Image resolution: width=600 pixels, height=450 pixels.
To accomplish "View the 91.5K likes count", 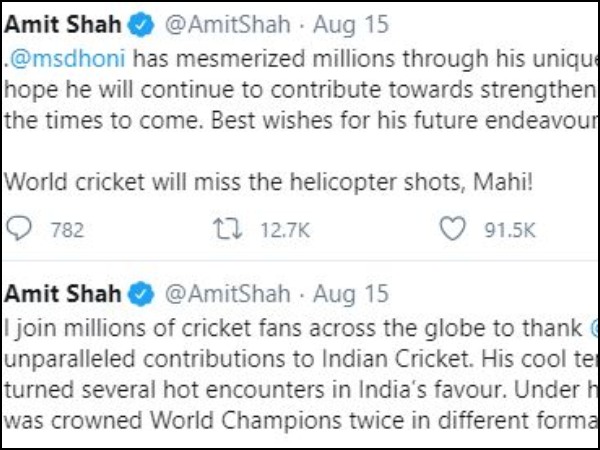I will [510, 230].
